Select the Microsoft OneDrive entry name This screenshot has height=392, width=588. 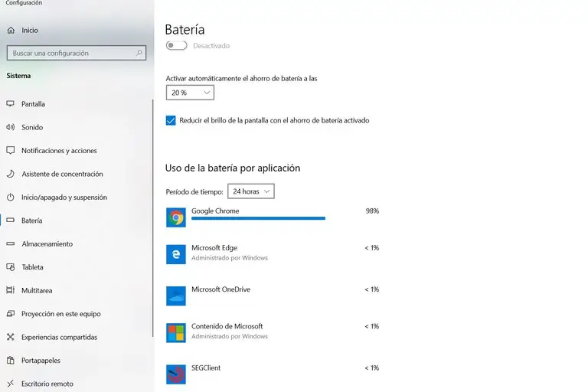(220, 289)
